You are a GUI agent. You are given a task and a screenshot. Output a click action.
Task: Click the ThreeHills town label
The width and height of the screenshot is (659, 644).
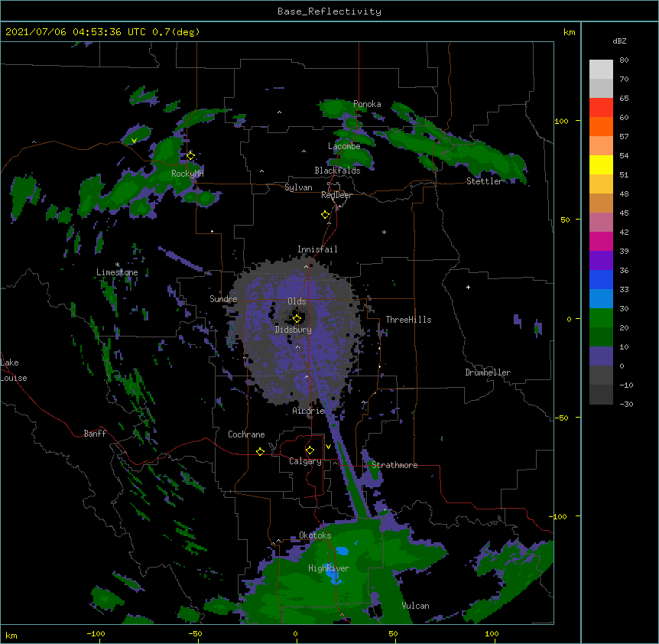coord(408,320)
